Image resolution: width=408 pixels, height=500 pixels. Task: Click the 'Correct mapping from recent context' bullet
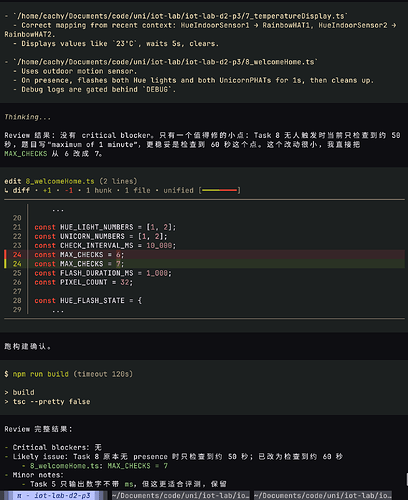(x=200, y=30)
